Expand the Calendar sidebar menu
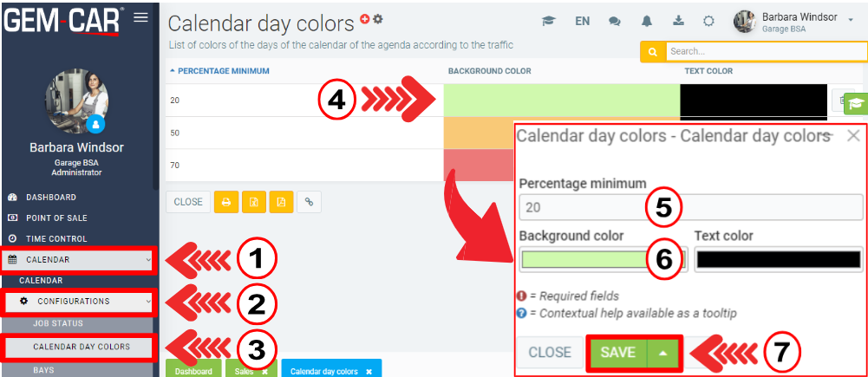The height and width of the screenshot is (377, 868). 79,259
